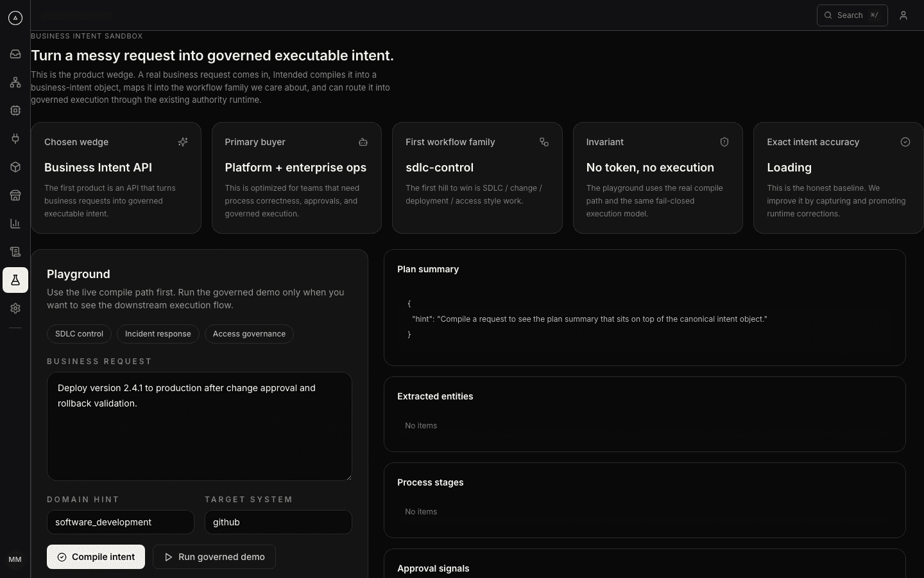Image resolution: width=924 pixels, height=578 pixels.
Task: Open the cube package icon in sidebar
Action: pyautogui.click(x=15, y=167)
